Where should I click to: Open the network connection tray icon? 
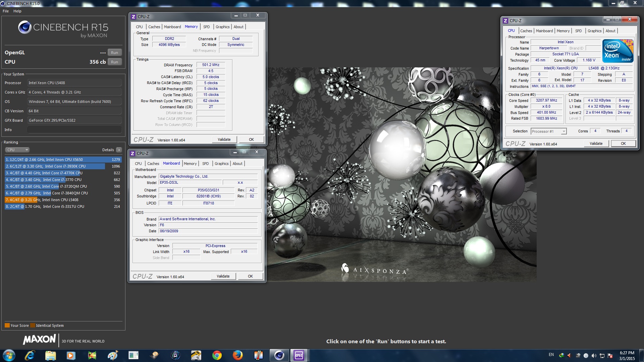pos(602,355)
